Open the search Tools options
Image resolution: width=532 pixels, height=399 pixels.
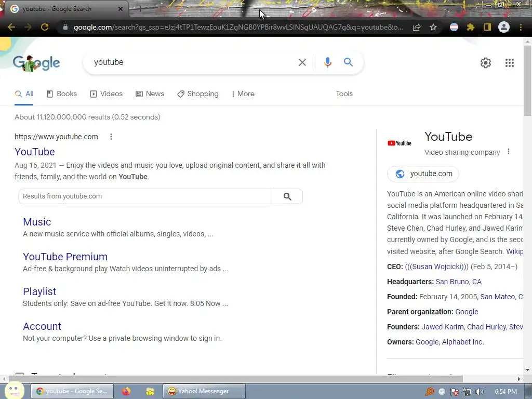344,94
